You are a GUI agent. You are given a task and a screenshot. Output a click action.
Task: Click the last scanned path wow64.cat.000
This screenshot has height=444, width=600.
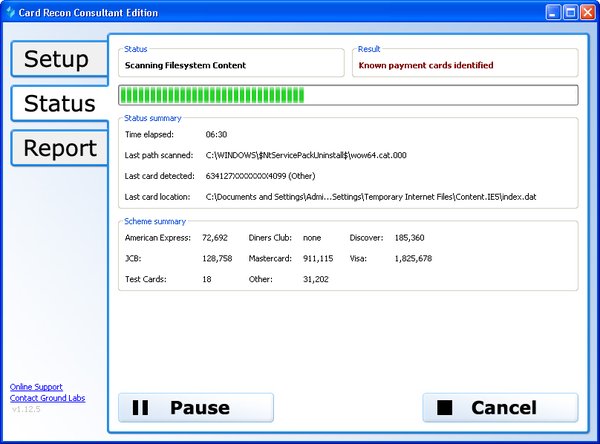(306, 155)
